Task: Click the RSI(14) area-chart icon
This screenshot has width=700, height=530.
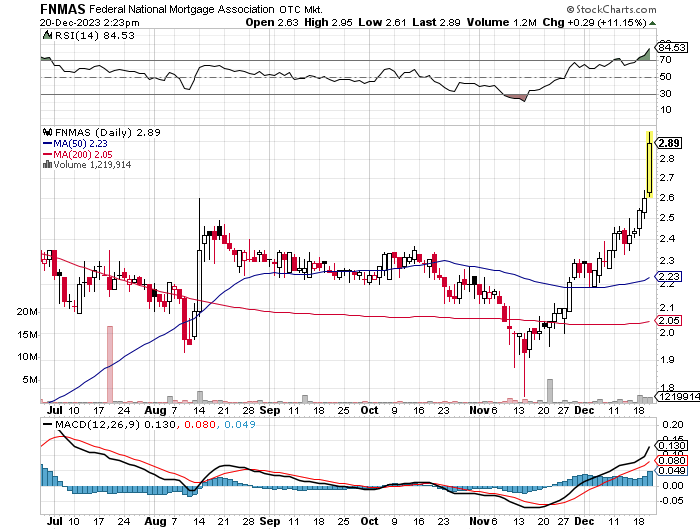Action: 47,35
